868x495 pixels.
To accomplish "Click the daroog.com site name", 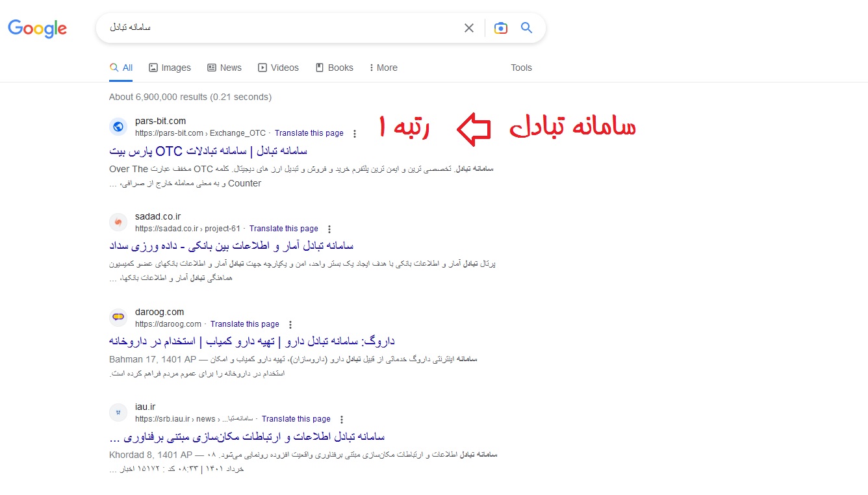I will [160, 312].
